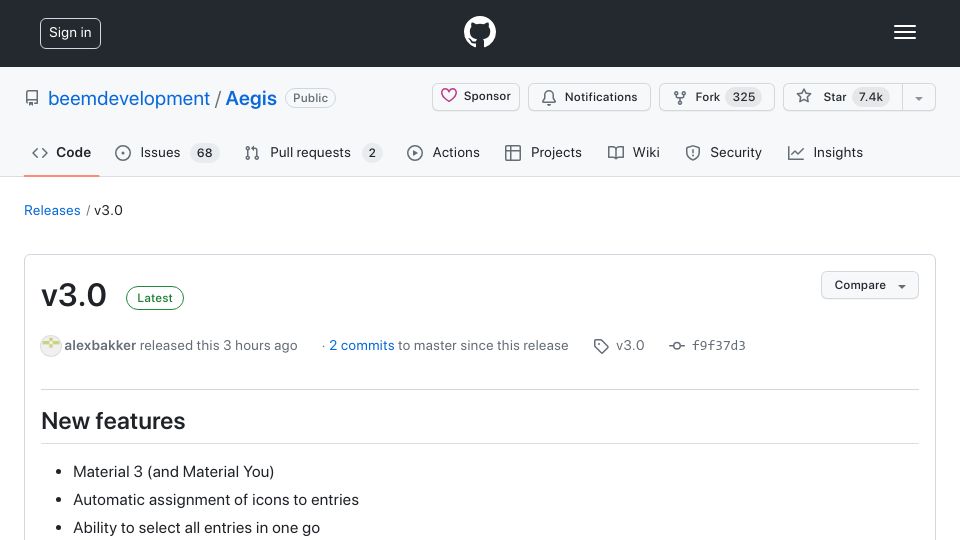Open the Issues tab
This screenshot has height=540, width=960.
point(167,152)
